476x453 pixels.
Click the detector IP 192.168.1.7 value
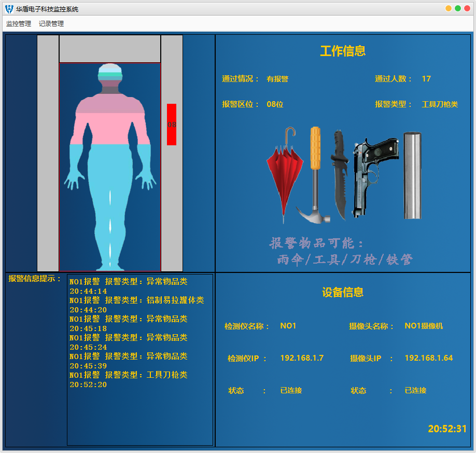[302, 358]
